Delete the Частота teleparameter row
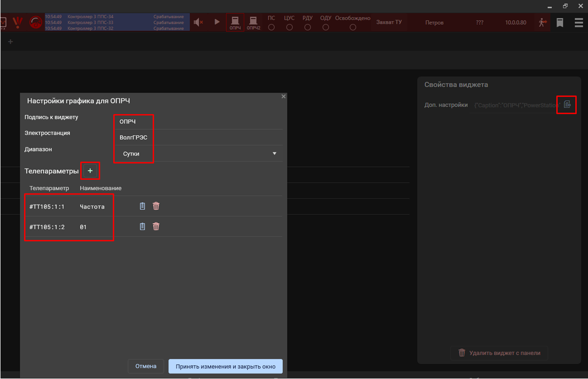Screen dimensions: 588x379 (x=156, y=206)
